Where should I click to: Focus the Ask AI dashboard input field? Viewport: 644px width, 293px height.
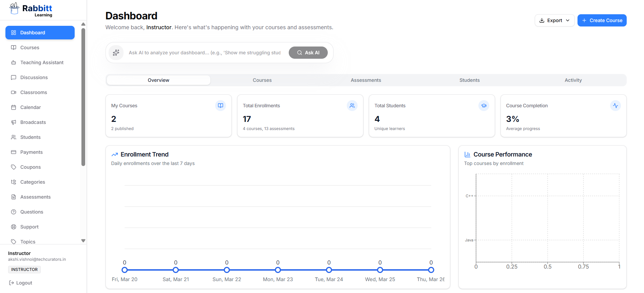(205, 53)
